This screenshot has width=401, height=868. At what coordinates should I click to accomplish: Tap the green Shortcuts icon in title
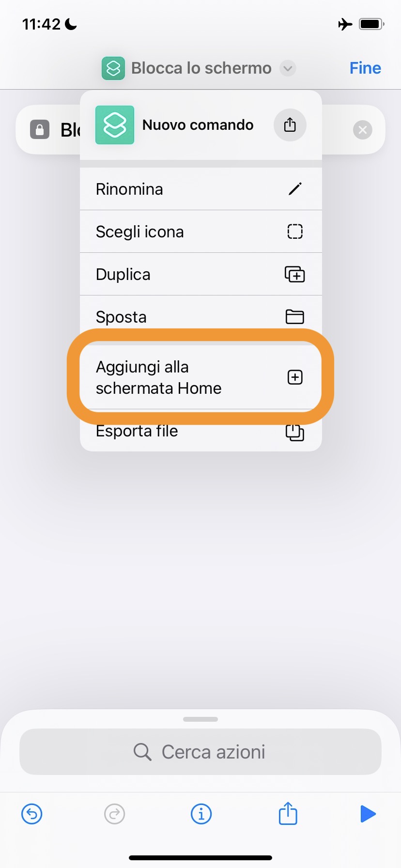click(113, 68)
